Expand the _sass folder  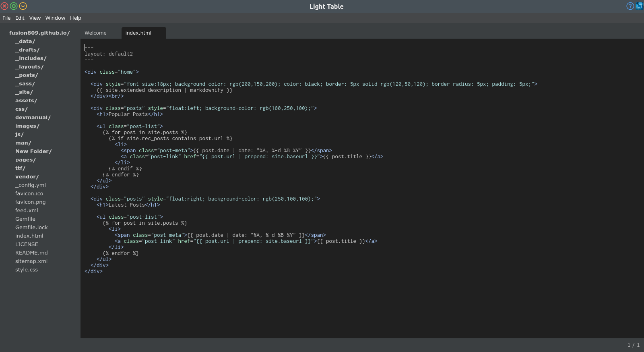[x=25, y=84]
